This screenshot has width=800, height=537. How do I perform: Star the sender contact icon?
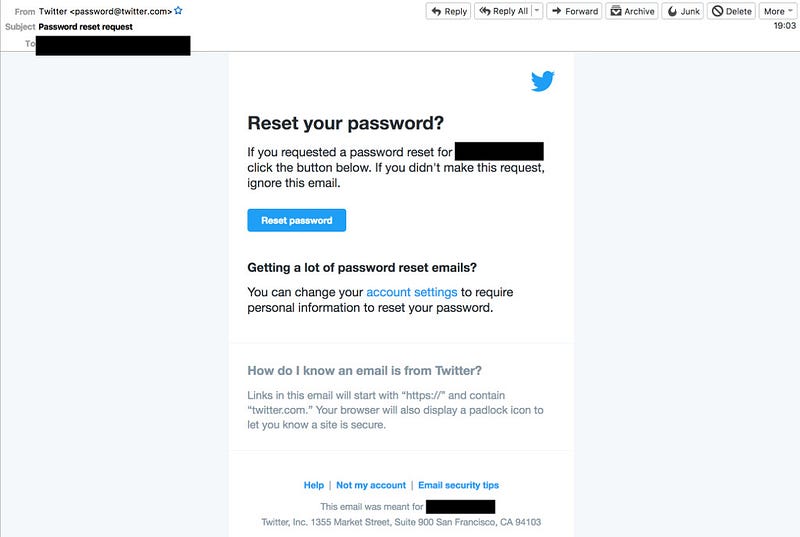[x=178, y=11]
